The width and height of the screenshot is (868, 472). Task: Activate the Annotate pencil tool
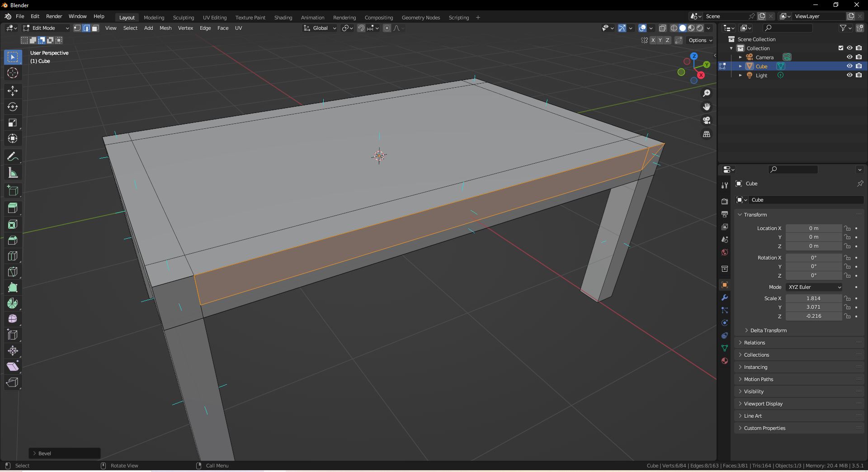[x=13, y=157]
